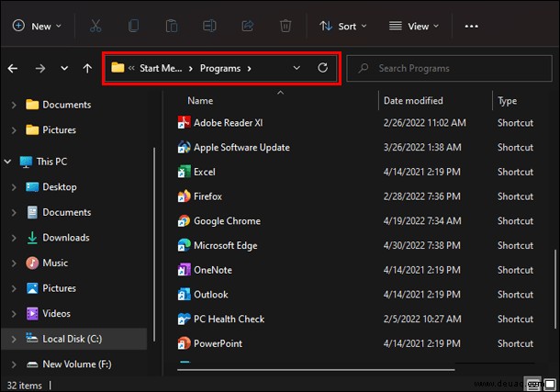Open This PC in navigation pane

[51, 162]
